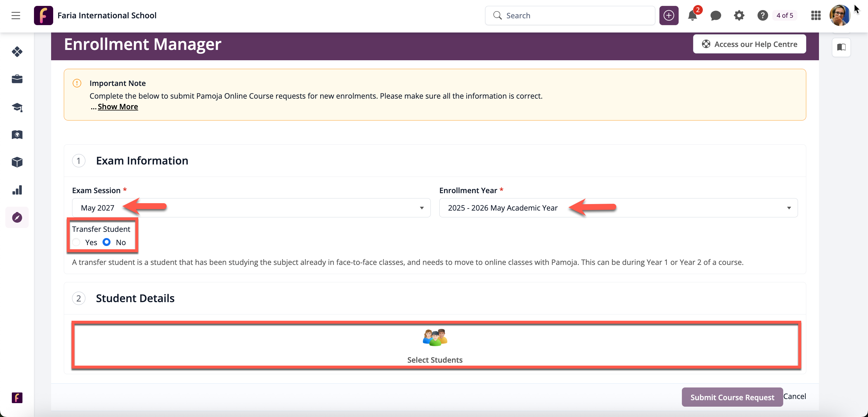Click the purple plus quick-add icon
Viewport: 868px width, 417px height.
(x=669, y=15)
